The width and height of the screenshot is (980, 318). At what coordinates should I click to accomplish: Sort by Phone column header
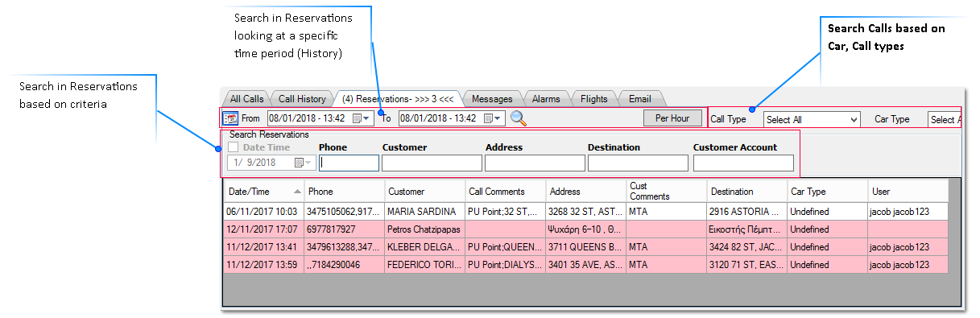pos(345,192)
